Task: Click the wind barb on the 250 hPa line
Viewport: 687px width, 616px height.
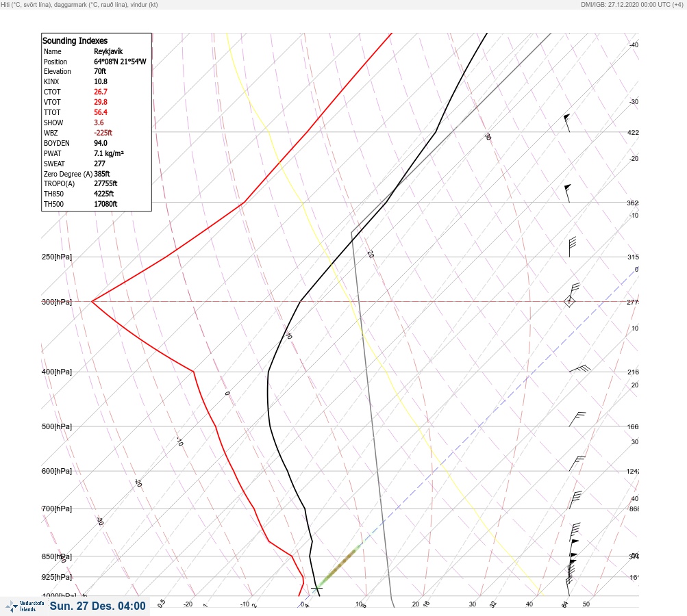Action: coord(572,247)
